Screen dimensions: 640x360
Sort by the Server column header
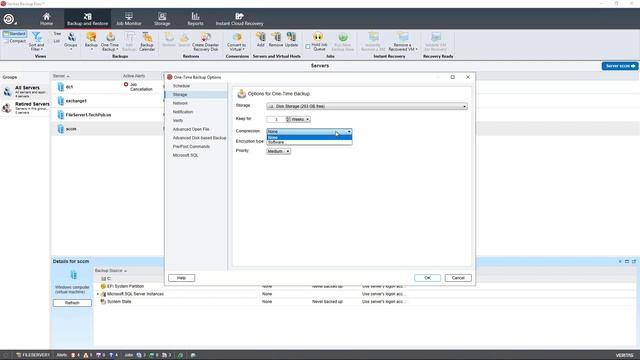(x=61, y=76)
